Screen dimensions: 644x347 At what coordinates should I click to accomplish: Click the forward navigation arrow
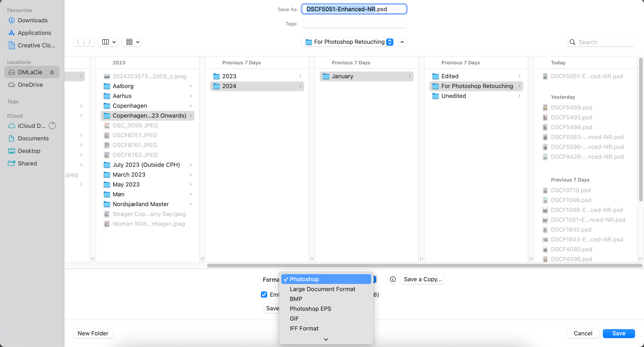click(x=89, y=42)
